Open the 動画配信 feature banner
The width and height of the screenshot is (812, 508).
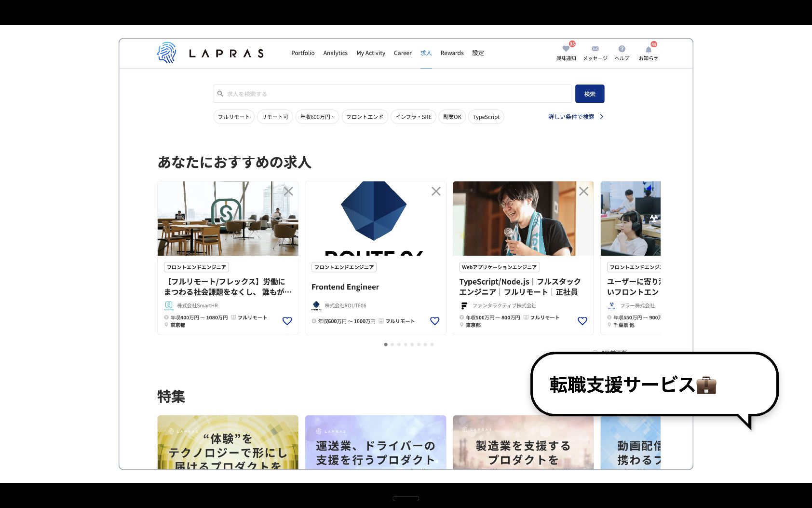point(630,442)
